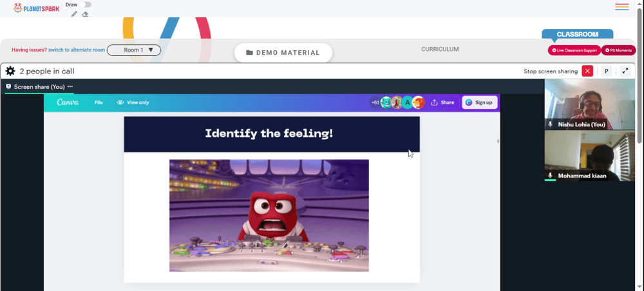Click the View only eye button
Screen dimensions: 644x291
click(133, 102)
